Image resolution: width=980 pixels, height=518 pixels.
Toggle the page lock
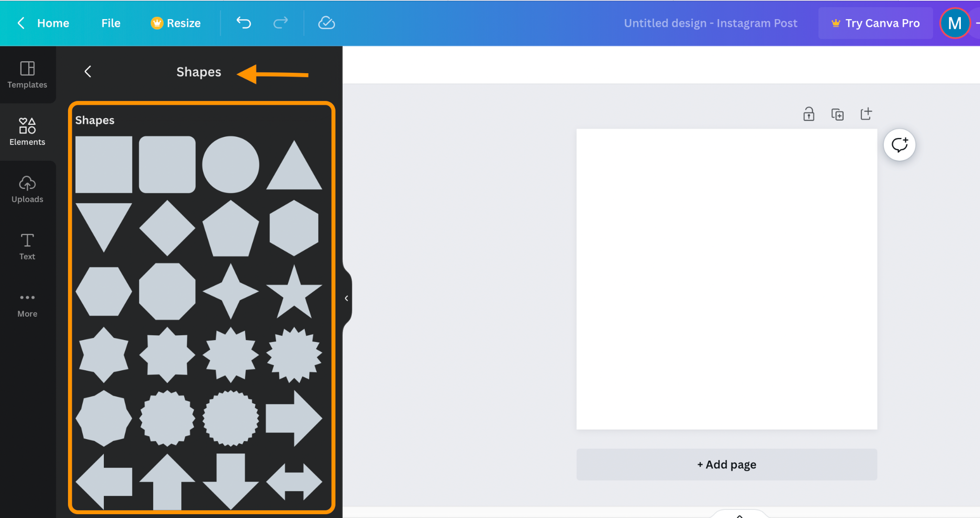808,114
